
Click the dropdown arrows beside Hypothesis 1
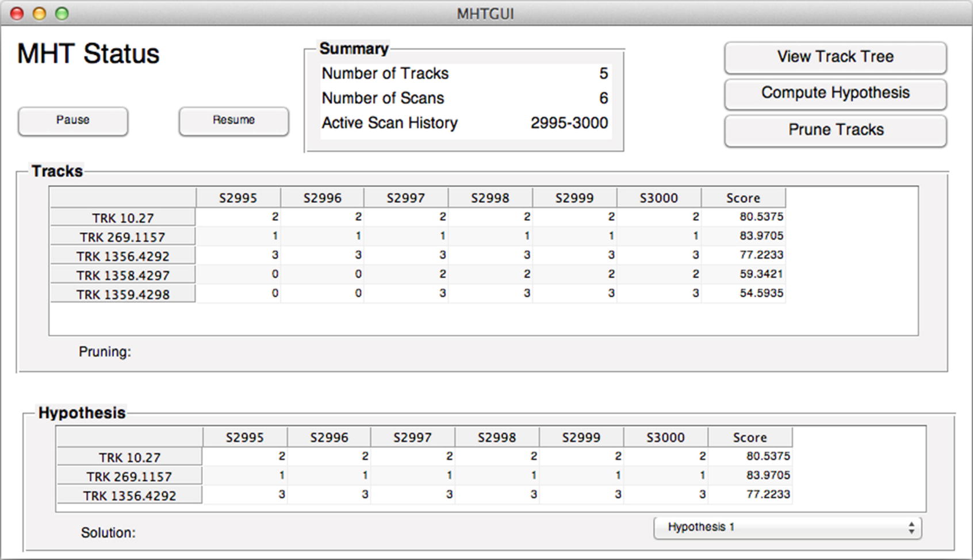[x=911, y=528]
